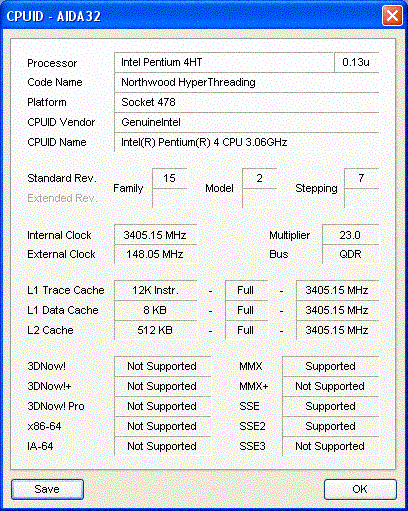Click the x86-64 label

[x=44, y=426]
